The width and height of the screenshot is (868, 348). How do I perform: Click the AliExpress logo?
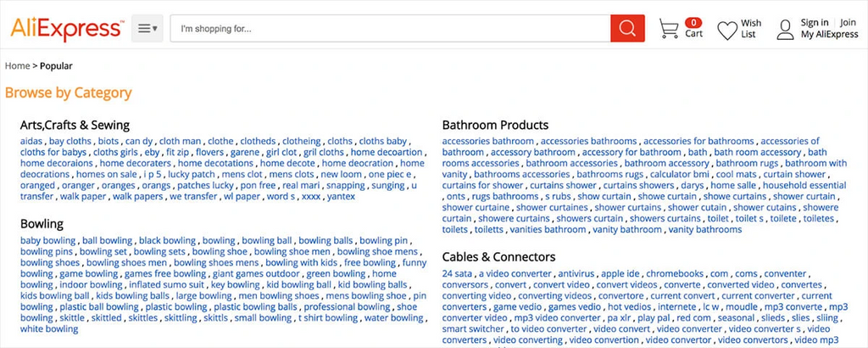[x=67, y=28]
